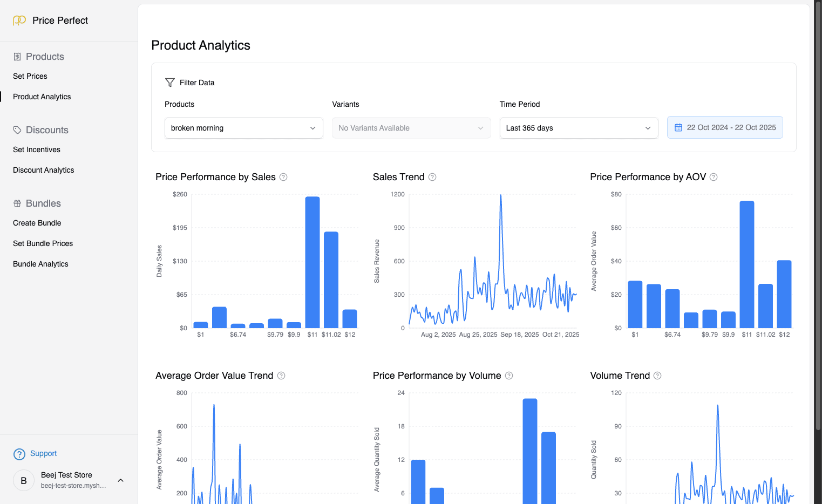Click the B avatar for Beej Test Store

[23, 480]
